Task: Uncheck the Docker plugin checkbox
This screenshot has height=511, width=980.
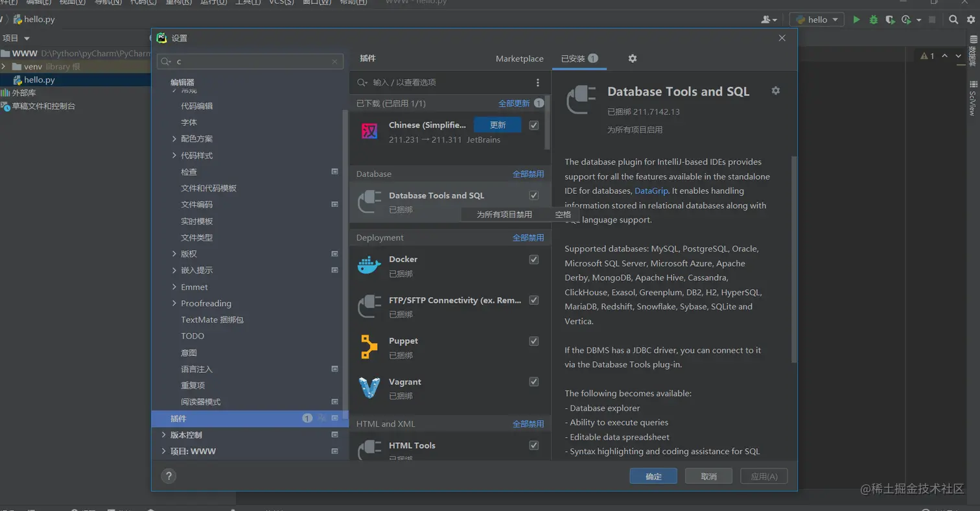Action: click(534, 259)
